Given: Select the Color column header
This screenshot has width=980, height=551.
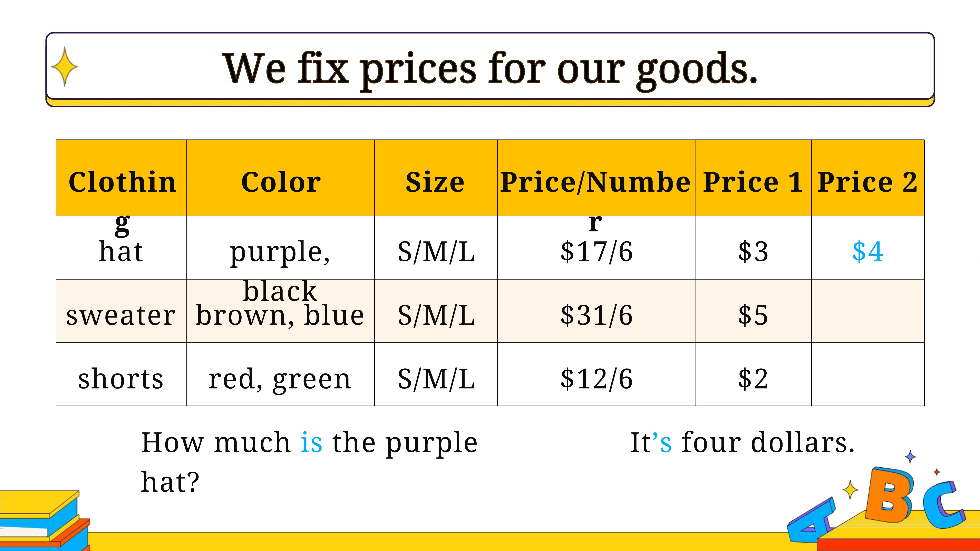Looking at the screenshot, I should pyautogui.click(x=280, y=178).
